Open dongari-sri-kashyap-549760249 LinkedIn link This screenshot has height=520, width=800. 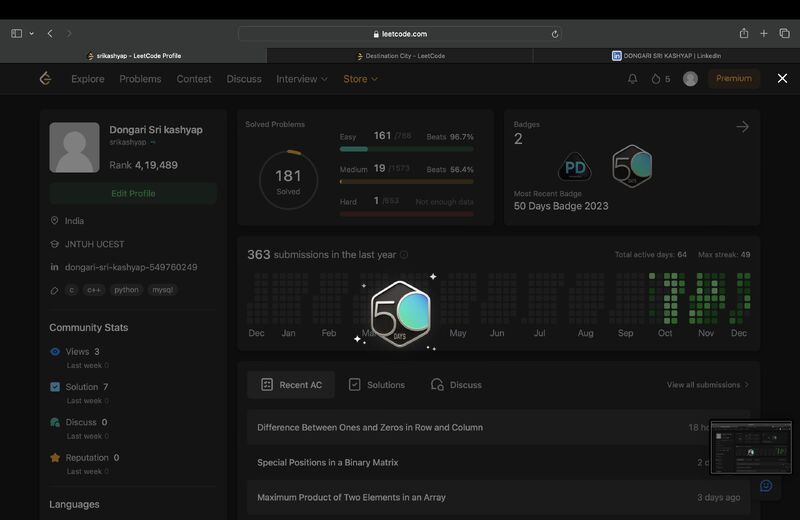(131, 267)
